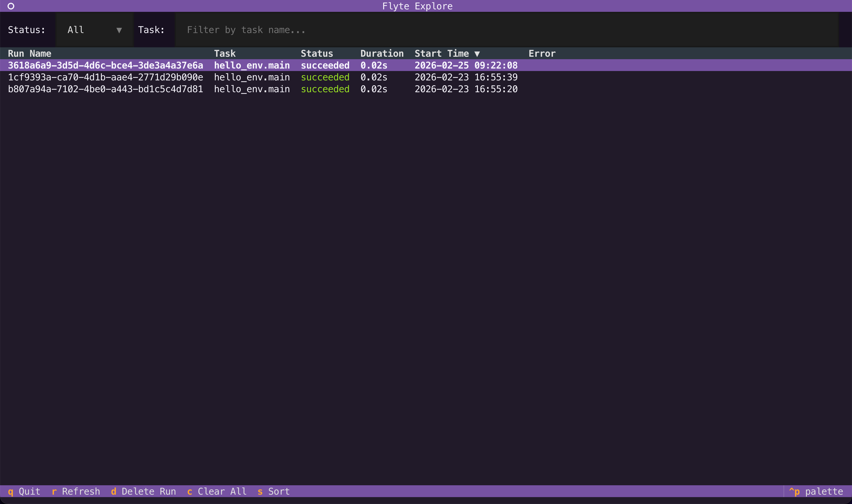Click Clear All in the footer

click(x=217, y=491)
